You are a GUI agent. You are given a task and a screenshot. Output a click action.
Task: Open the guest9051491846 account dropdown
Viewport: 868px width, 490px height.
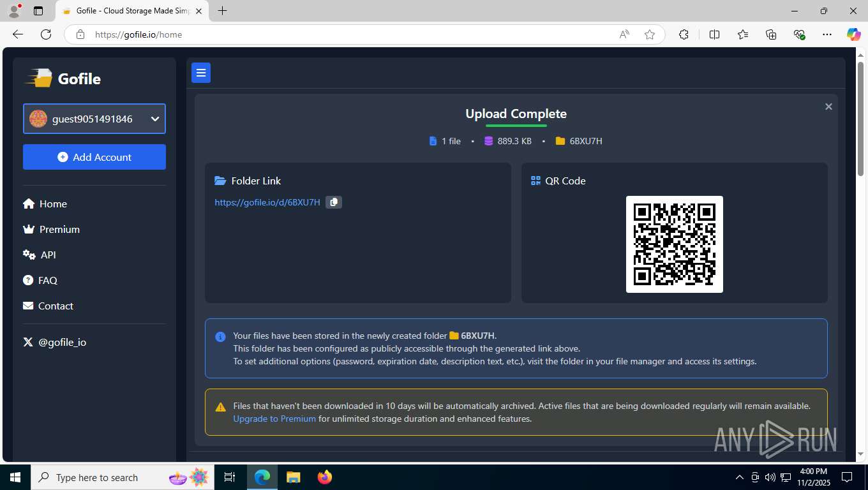94,119
